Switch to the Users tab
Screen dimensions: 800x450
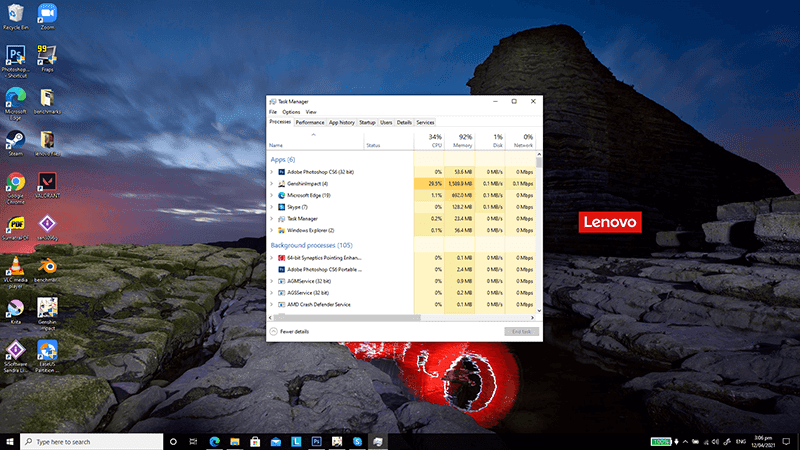pos(386,122)
